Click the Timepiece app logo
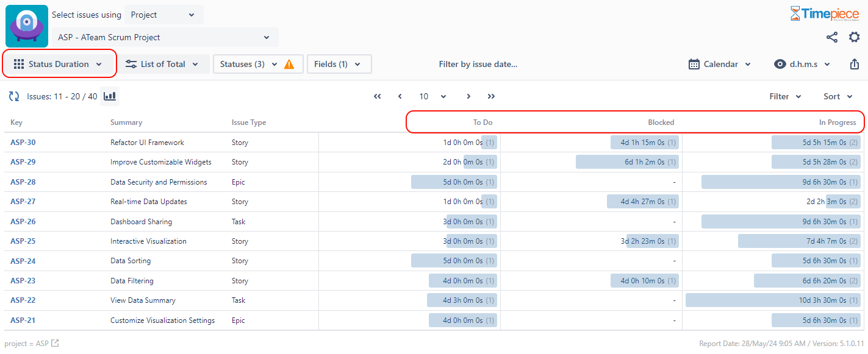Screen dimensions: 868x354 26,26
